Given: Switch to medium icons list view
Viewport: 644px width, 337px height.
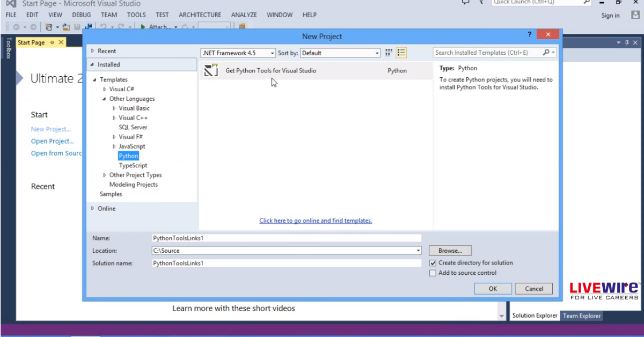Looking at the screenshot, I should click(x=401, y=53).
